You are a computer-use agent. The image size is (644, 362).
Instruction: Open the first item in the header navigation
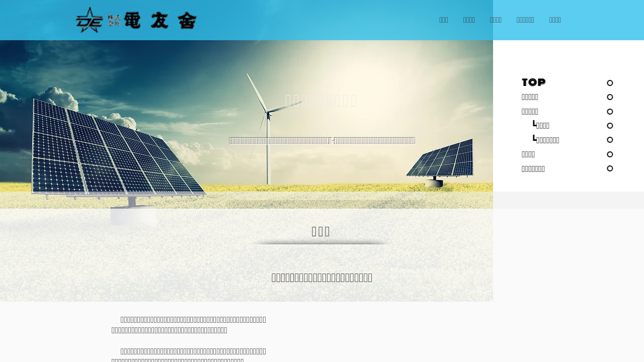443,20
